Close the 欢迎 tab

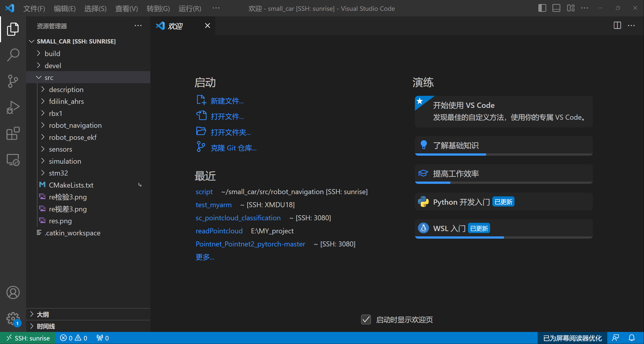(x=207, y=26)
